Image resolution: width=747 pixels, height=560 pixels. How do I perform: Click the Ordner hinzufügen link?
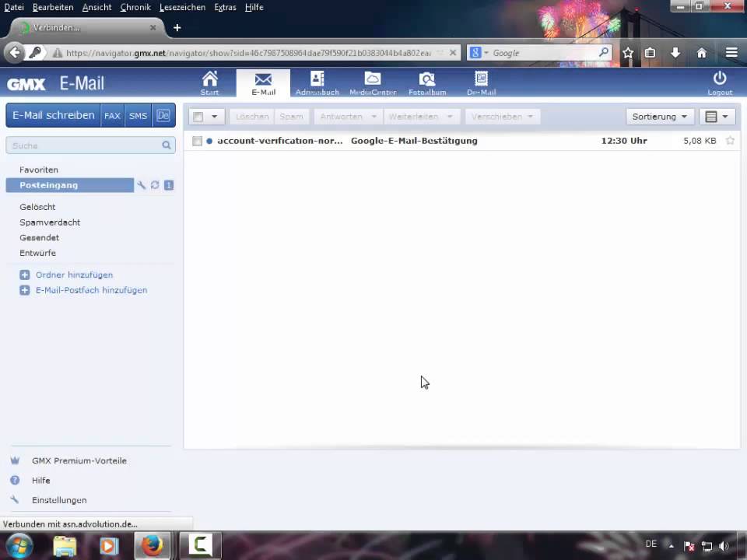pos(75,275)
